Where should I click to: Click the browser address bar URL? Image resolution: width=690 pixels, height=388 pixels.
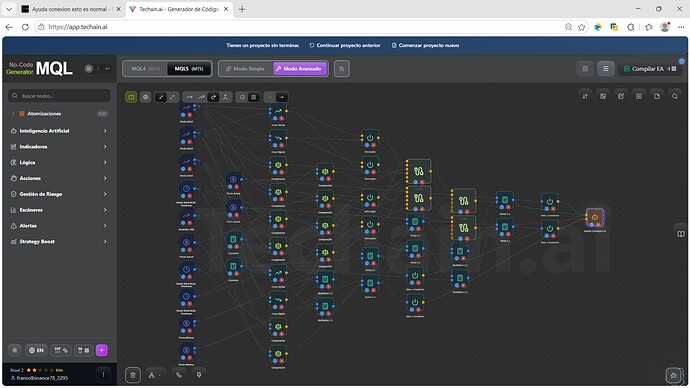pyautogui.click(x=77, y=27)
